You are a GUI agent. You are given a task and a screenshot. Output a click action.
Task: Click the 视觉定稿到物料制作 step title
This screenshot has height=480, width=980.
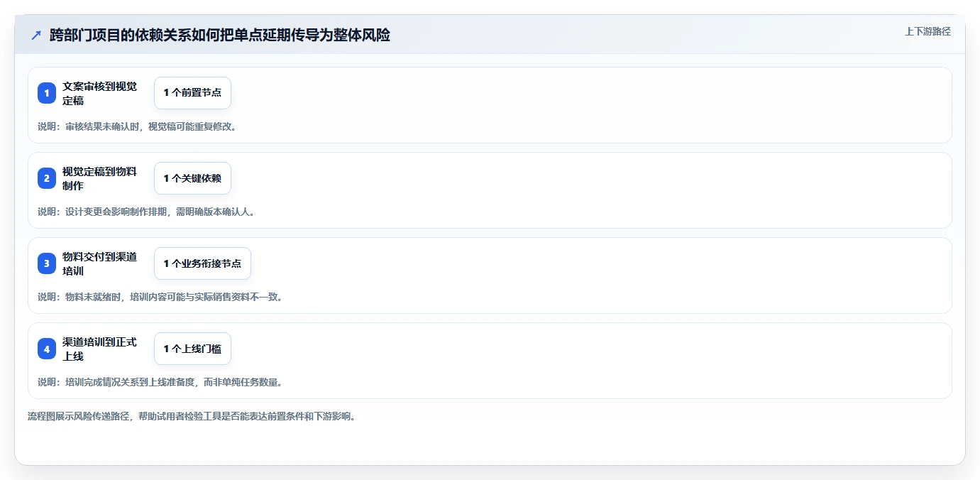(100, 178)
